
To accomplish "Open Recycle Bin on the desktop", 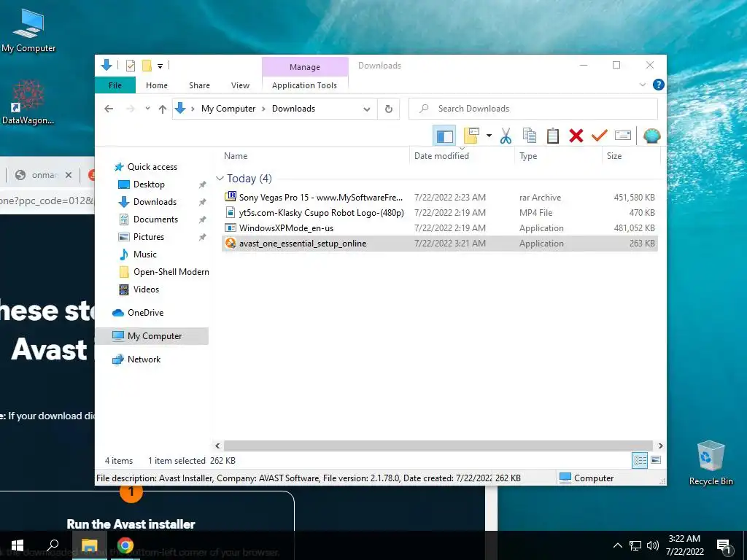I will [x=711, y=463].
